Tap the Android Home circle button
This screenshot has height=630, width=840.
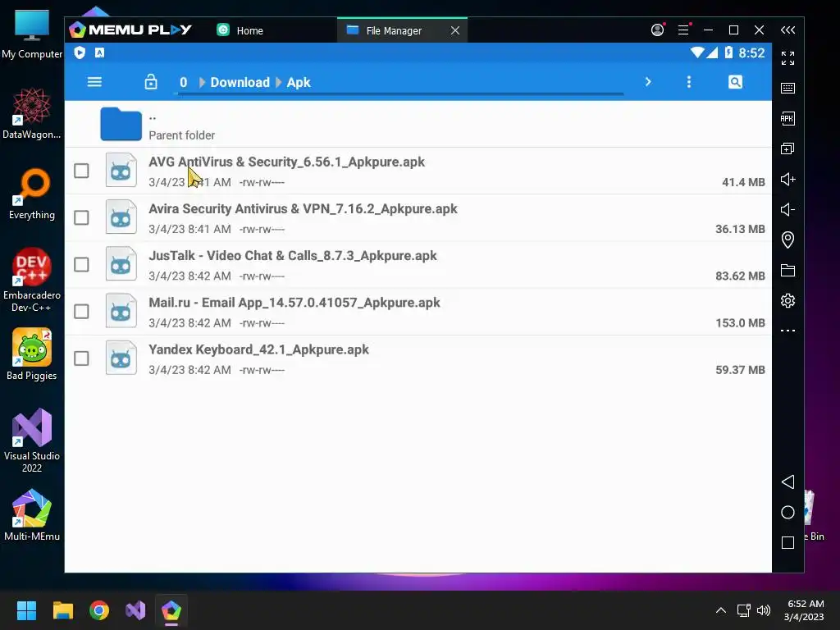pyautogui.click(x=787, y=512)
